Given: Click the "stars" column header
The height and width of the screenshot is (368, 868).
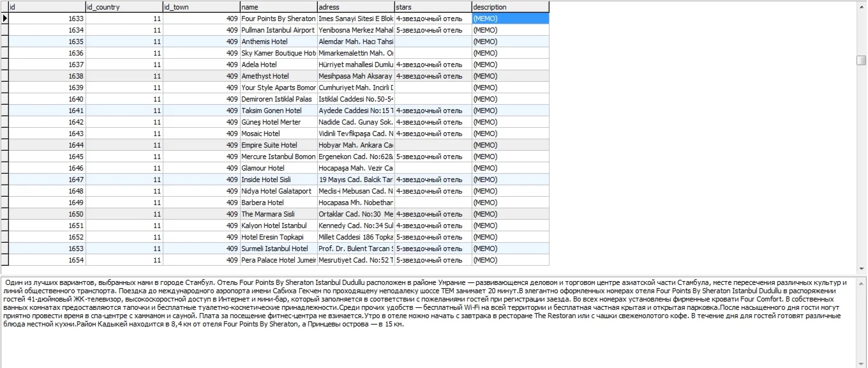Looking at the screenshot, I should point(433,7).
